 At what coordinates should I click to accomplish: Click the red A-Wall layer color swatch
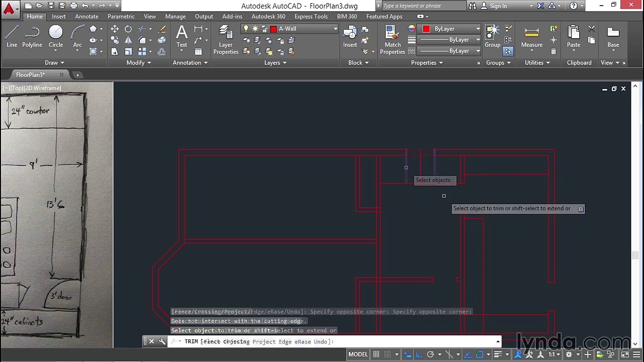tap(274, 29)
